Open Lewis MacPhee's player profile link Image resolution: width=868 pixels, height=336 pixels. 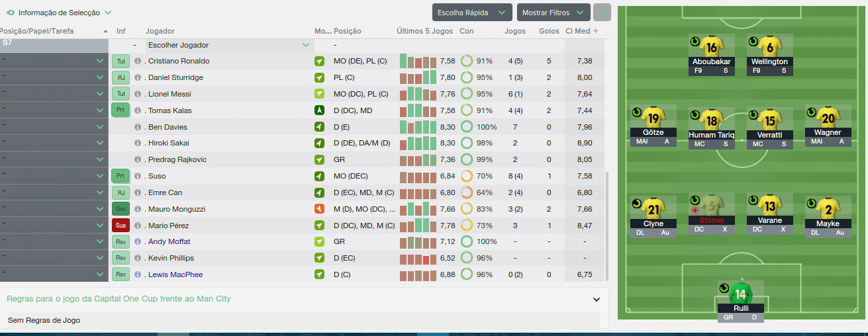[x=175, y=274]
